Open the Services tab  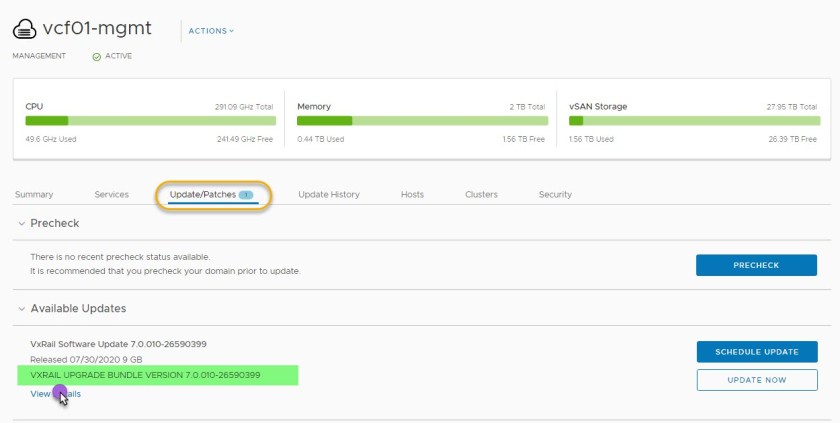pos(111,194)
